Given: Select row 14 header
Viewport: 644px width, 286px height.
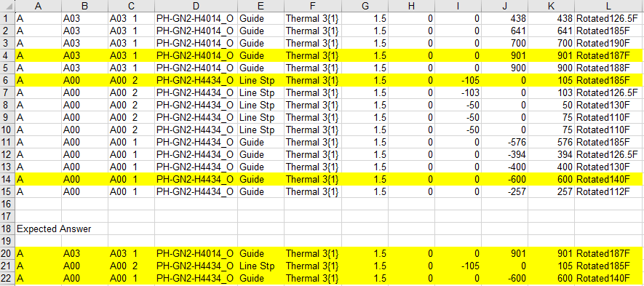Looking at the screenshot, I should 7,179.
